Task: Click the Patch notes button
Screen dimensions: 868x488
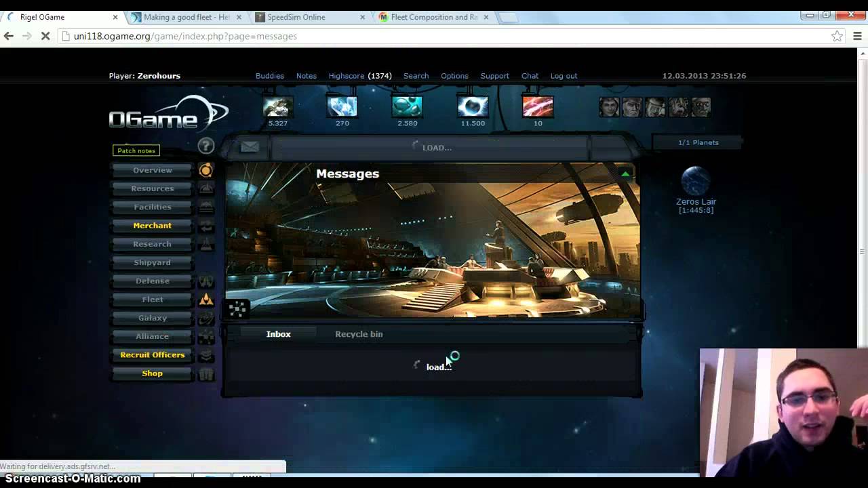Action: (136, 150)
